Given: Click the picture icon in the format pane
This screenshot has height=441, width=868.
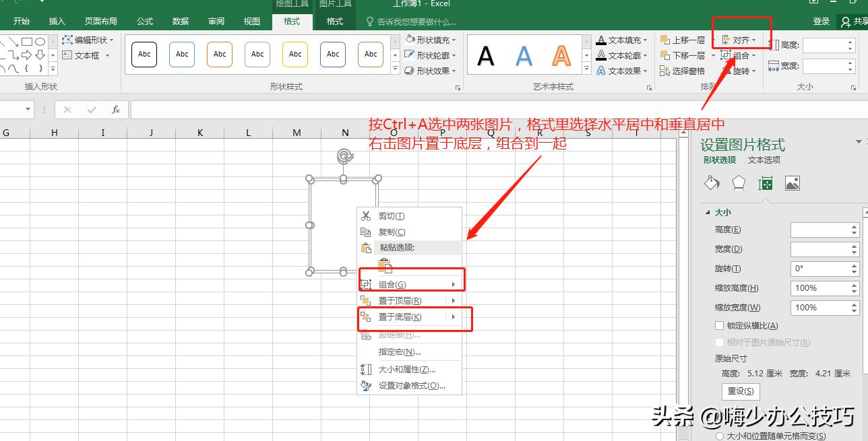Looking at the screenshot, I should tap(792, 182).
